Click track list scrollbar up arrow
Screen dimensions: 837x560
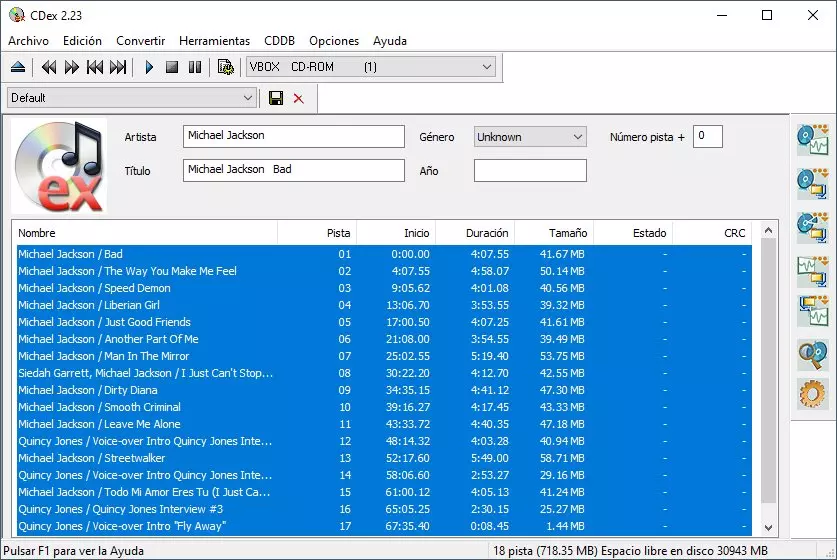click(x=768, y=231)
